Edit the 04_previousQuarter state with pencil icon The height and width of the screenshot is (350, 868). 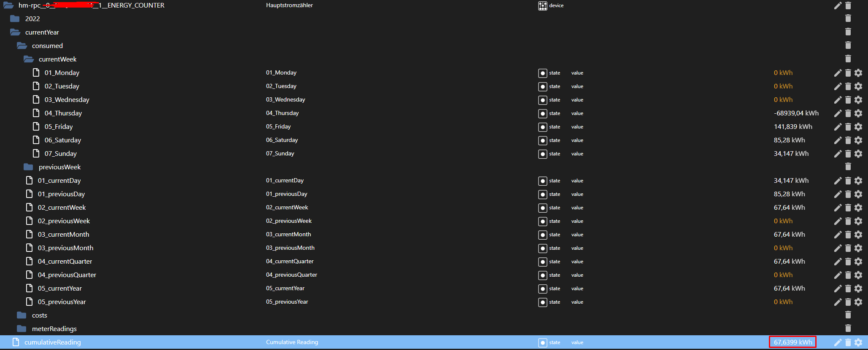pos(838,275)
